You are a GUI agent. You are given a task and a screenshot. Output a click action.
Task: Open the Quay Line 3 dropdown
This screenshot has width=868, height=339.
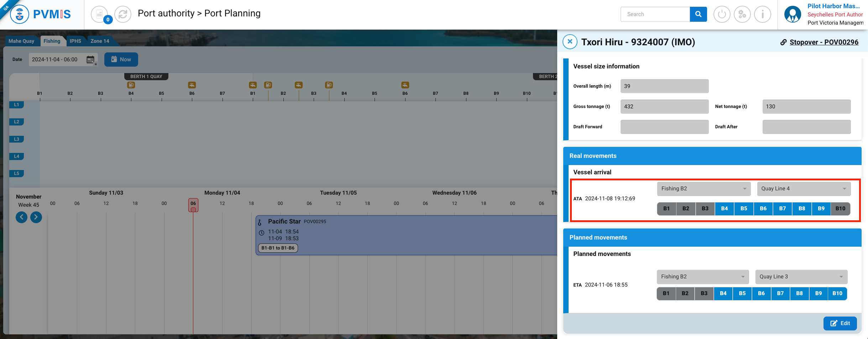pyautogui.click(x=801, y=277)
